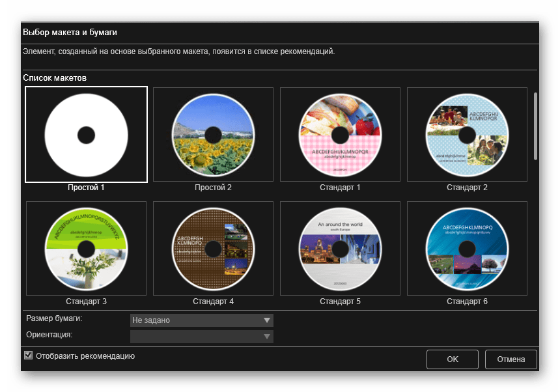
Task: Pick the brown dotted cityscape layout Стандарт 4
Action: tap(213, 249)
